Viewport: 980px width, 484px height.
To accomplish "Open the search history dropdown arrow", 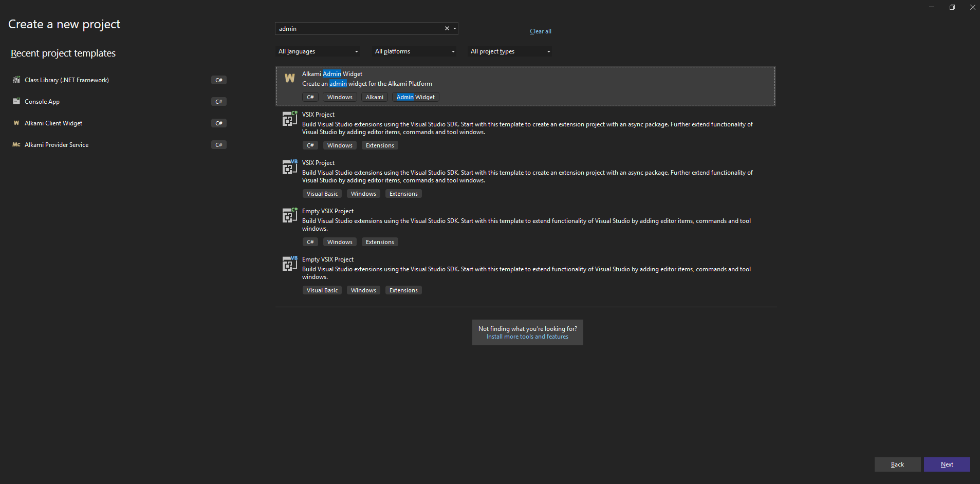I will 455,29.
